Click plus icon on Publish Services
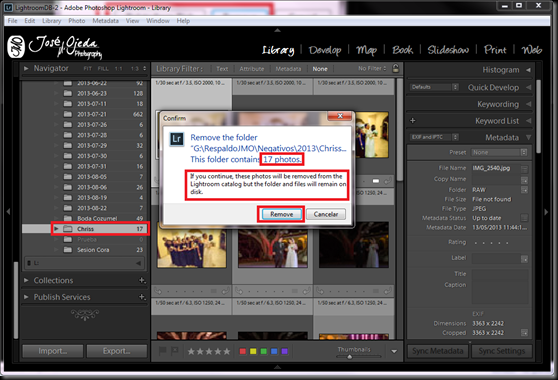The image size is (558, 380). coord(142,297)
